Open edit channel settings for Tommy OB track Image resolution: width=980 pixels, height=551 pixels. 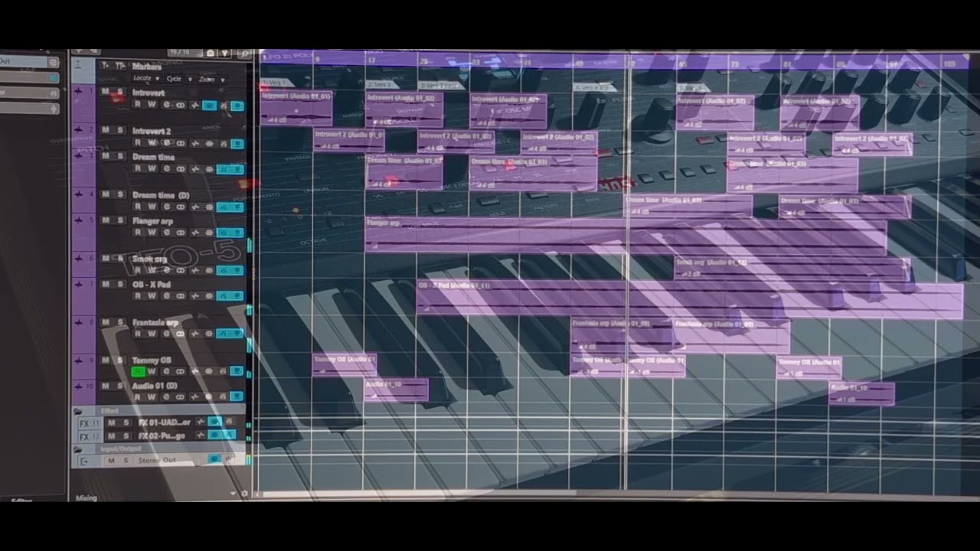point(166,372)
